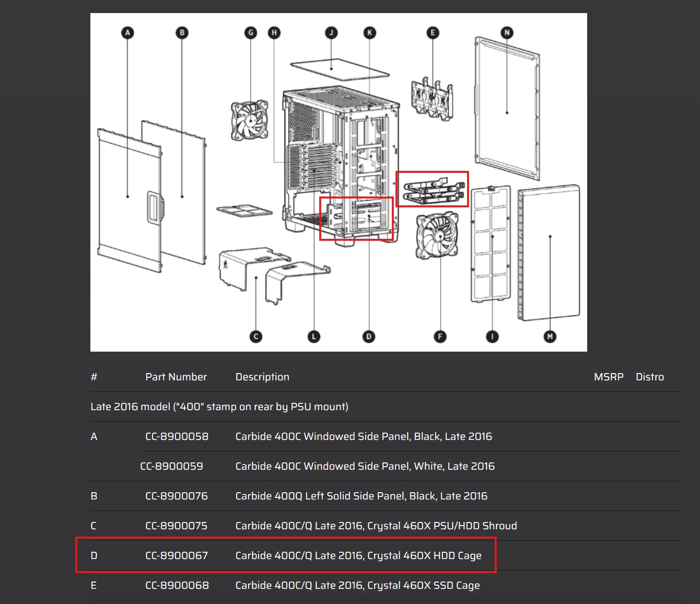The width and height of the screenshot is (700, 604).
Task: Click the front fan drawing above label F
Action: (437, 236)
